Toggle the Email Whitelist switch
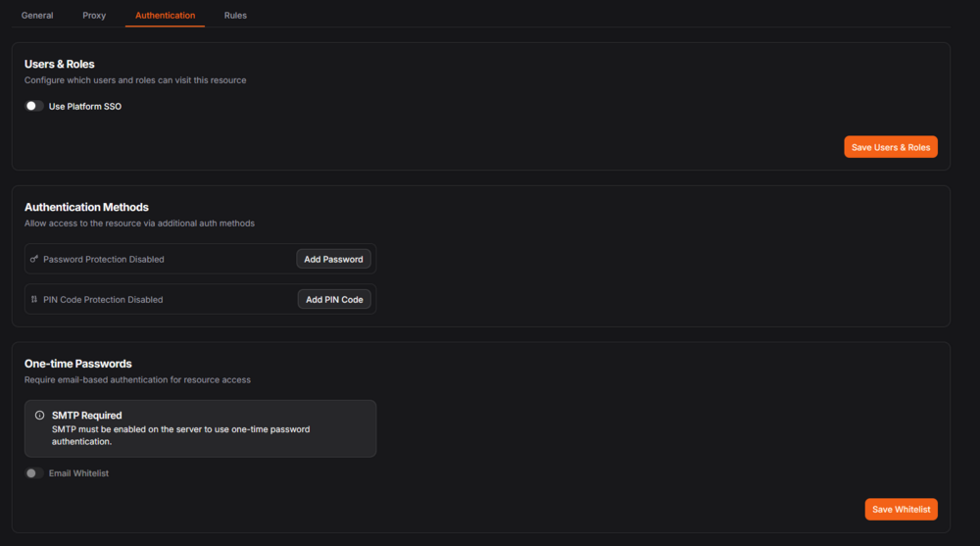The height and width of the screenshot is (546, 980). click(33, 472)
